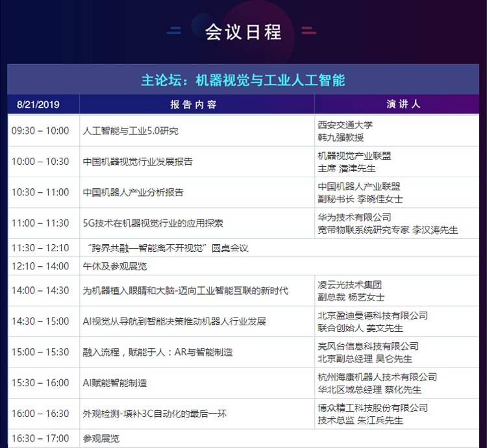Click speaker name 韩九强教授
Viewport: 487px width, 448px height.
(340, 137)
